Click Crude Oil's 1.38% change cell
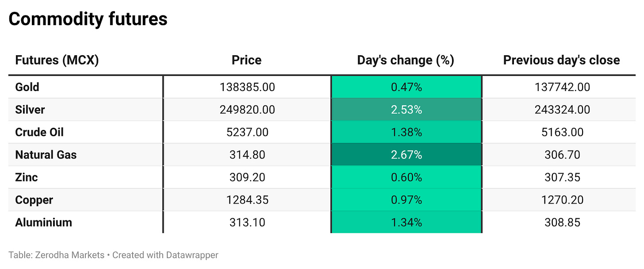 pos(406,132)
